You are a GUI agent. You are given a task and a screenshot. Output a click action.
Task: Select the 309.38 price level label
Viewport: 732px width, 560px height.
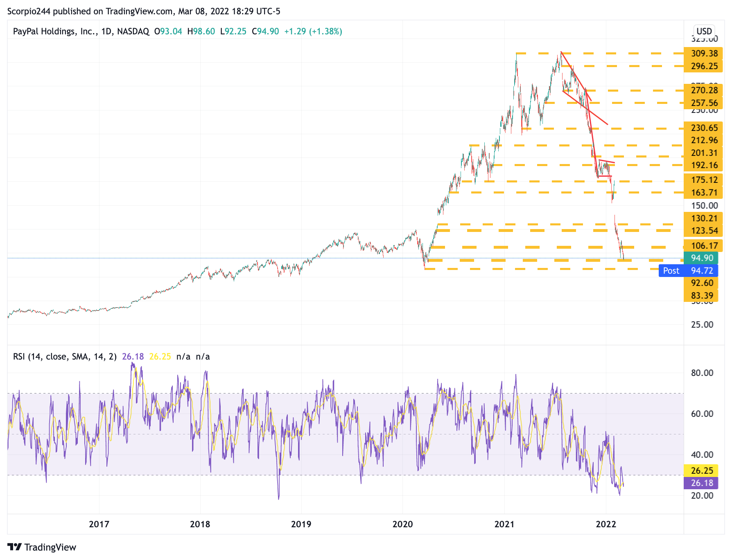704,54
